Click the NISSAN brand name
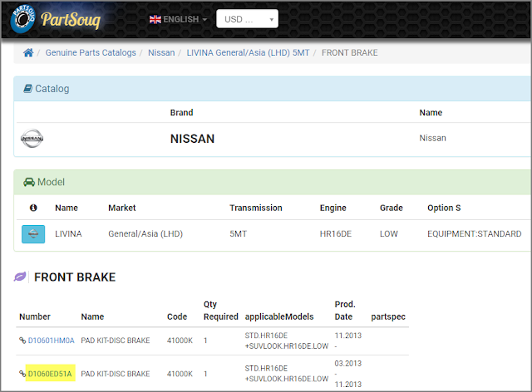This screenshot has height=392, width=532. point(192,139)
